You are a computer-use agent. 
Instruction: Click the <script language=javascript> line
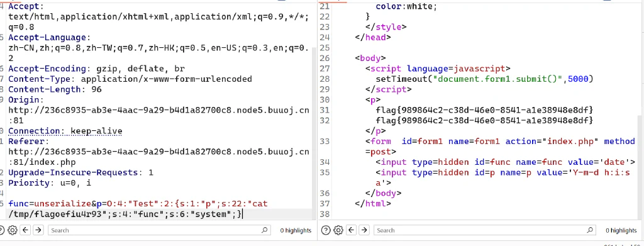(438, 69)
